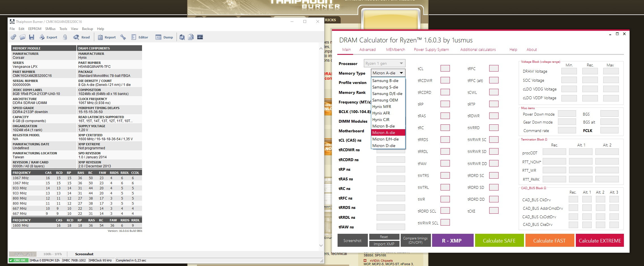Select the Screenshot tab in Thaiphoon Burner
This screenshot has width=644, height=266.
click(84, 254)
